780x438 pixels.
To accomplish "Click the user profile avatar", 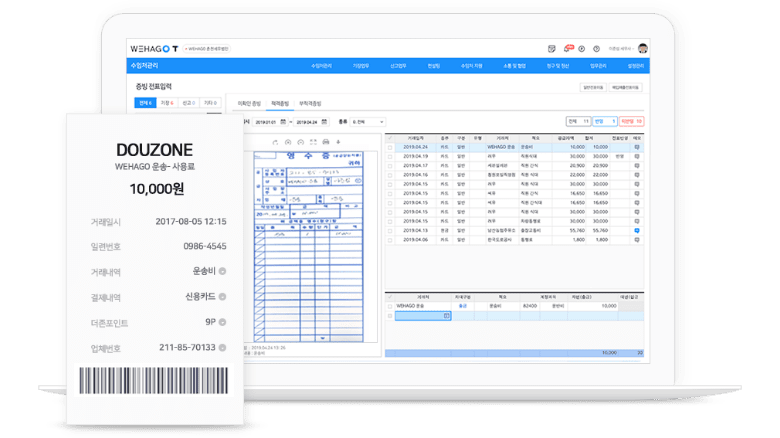I will [643, 48].
